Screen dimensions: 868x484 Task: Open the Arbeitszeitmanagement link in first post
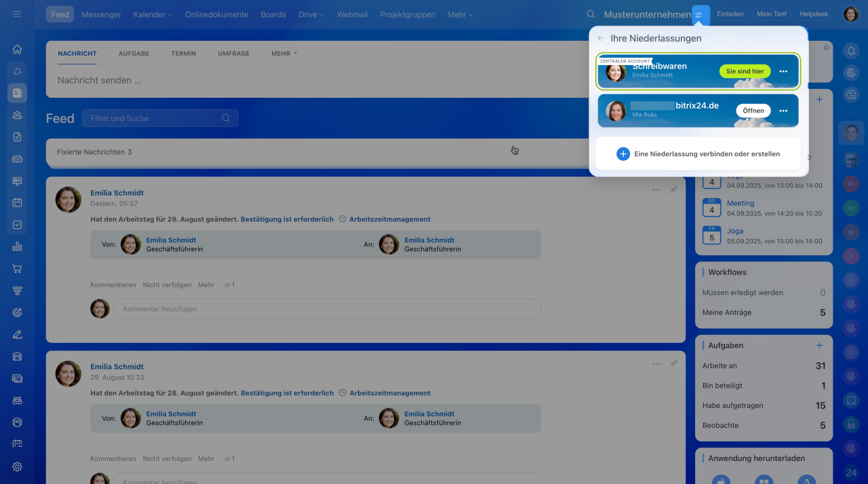pos(389,219)
